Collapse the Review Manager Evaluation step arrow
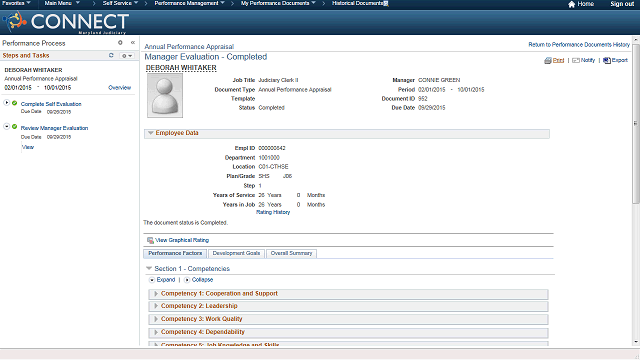Screen dimensions: 640x360 tap(7, 127)
